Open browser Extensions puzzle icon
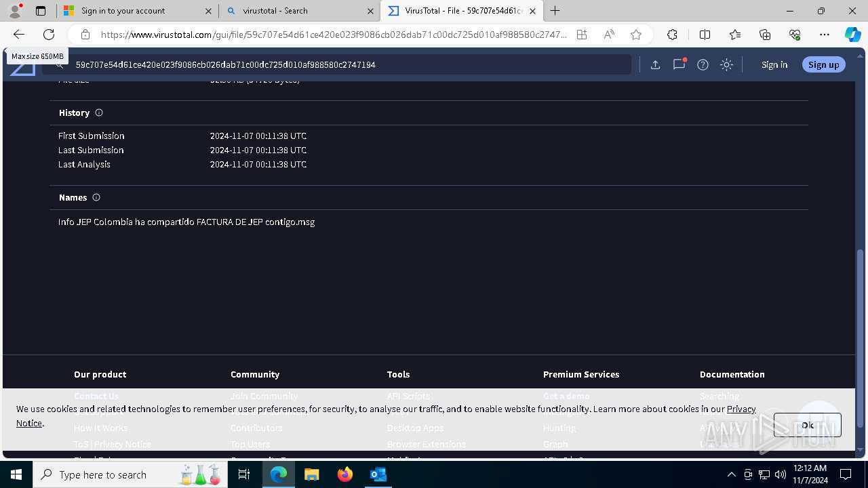This screenshot has height=488, width=868. pos(672,35)
